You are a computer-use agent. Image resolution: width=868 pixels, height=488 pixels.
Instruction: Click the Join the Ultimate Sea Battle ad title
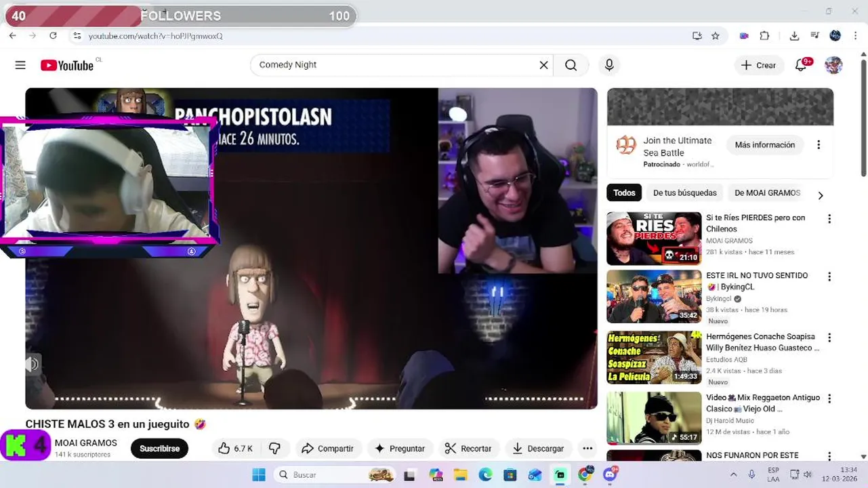click(x=678, y=146)
